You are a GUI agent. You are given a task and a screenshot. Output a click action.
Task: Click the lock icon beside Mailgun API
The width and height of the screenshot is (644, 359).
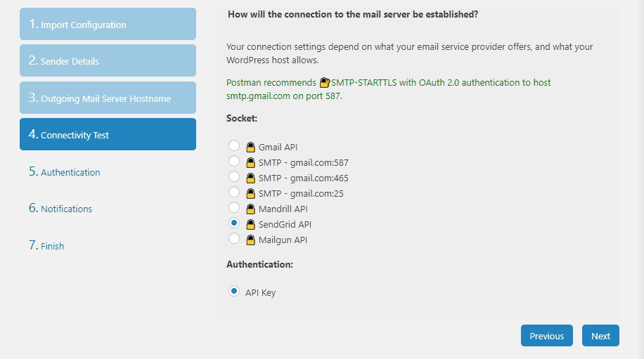pyautogui.click(x=250, y=240)
